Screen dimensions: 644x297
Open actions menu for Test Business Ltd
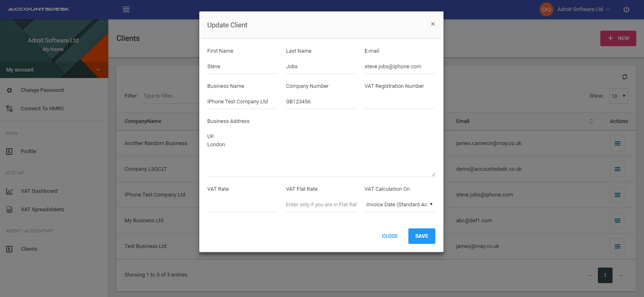pos(617,246)
